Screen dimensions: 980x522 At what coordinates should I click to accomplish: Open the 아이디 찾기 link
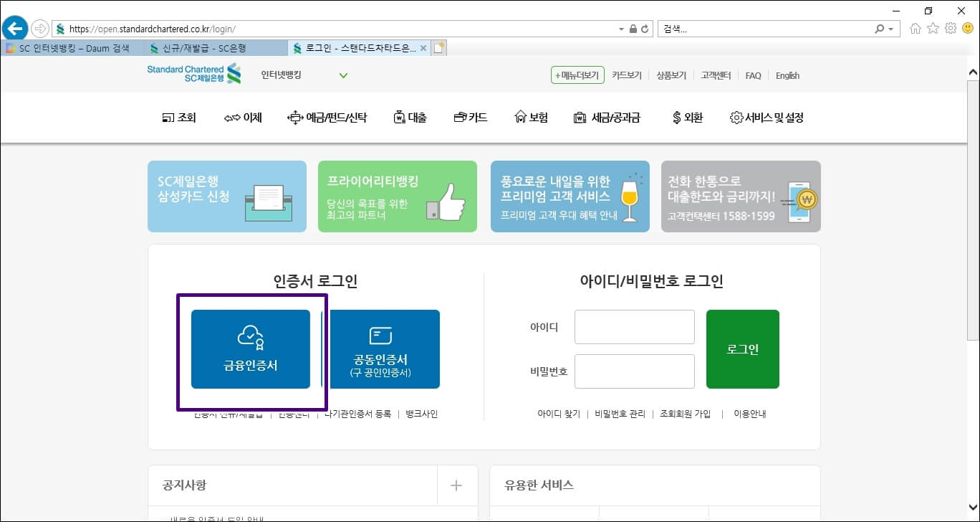[x=559, y=414]
